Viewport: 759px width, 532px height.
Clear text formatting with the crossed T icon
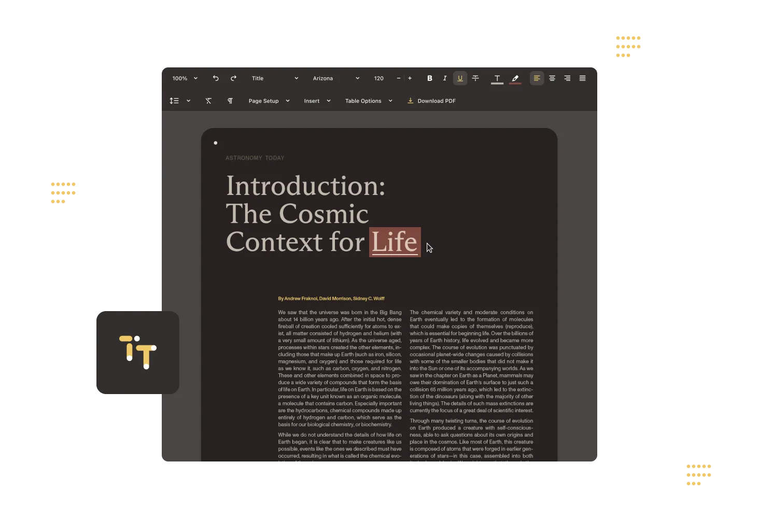coord(208,101)
